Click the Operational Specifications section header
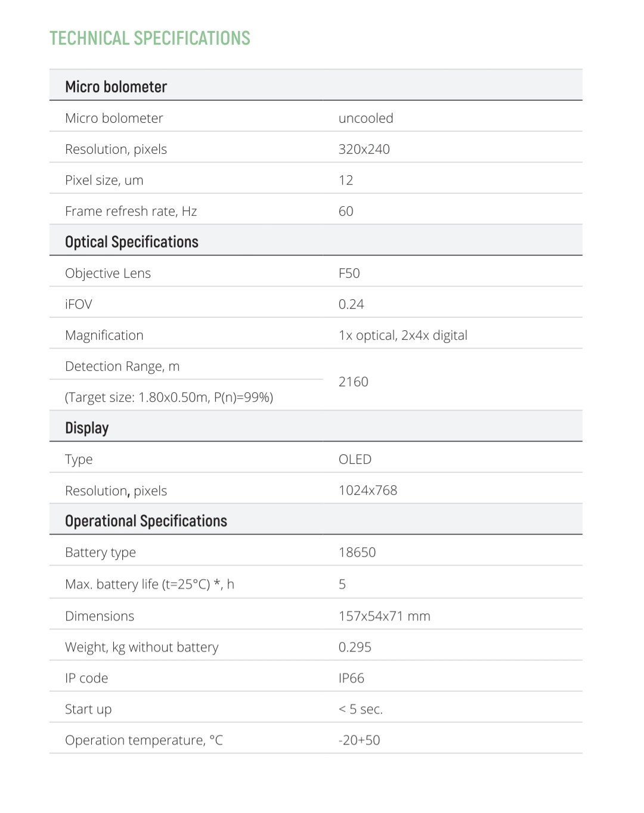This screenshot has width=644, height=813. [146, 521]
